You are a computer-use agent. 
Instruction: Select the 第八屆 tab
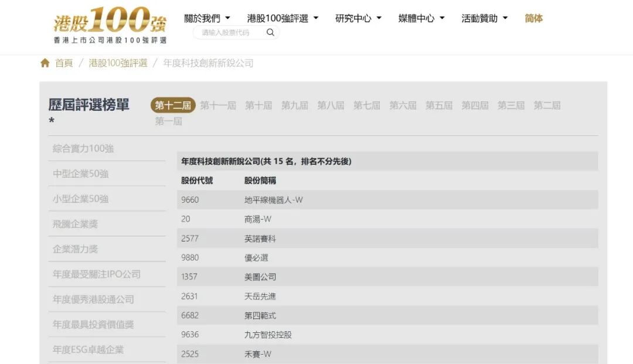[331, 106]
